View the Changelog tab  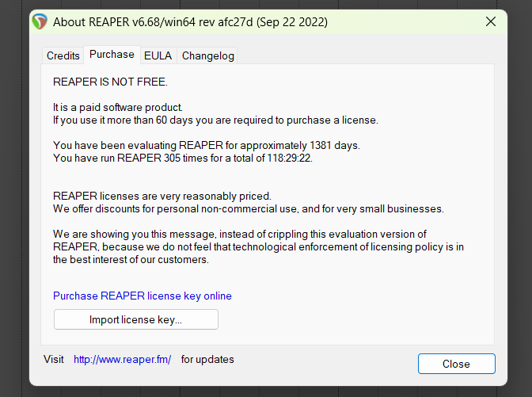click(207, 55)
